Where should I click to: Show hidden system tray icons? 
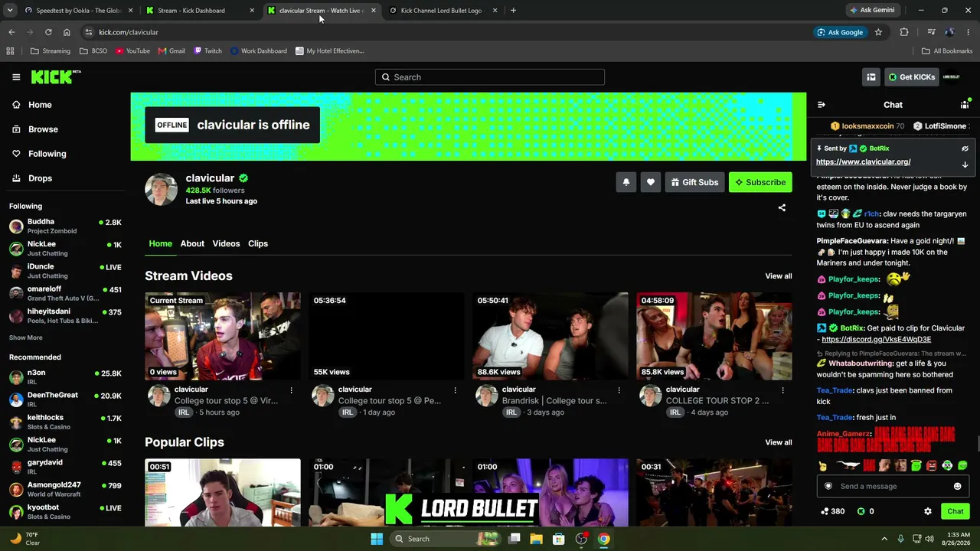coord(884,539)
